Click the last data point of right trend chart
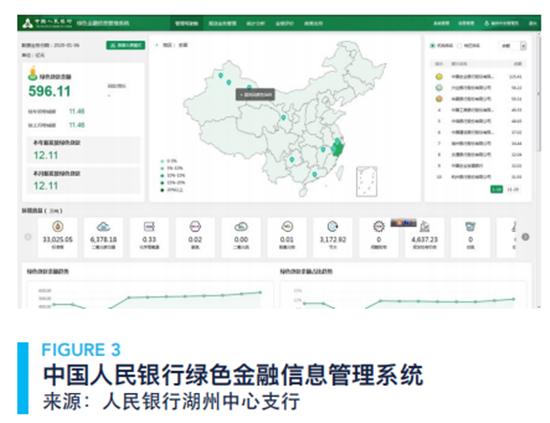This screenshot has height=423, width=550. coord(514,299)
